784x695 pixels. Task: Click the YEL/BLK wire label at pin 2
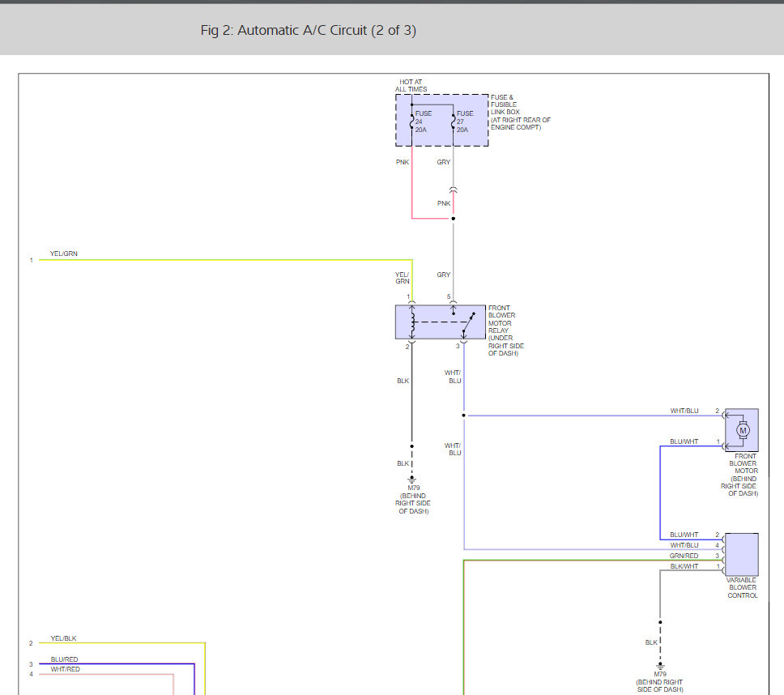click(x=63, y=638)
